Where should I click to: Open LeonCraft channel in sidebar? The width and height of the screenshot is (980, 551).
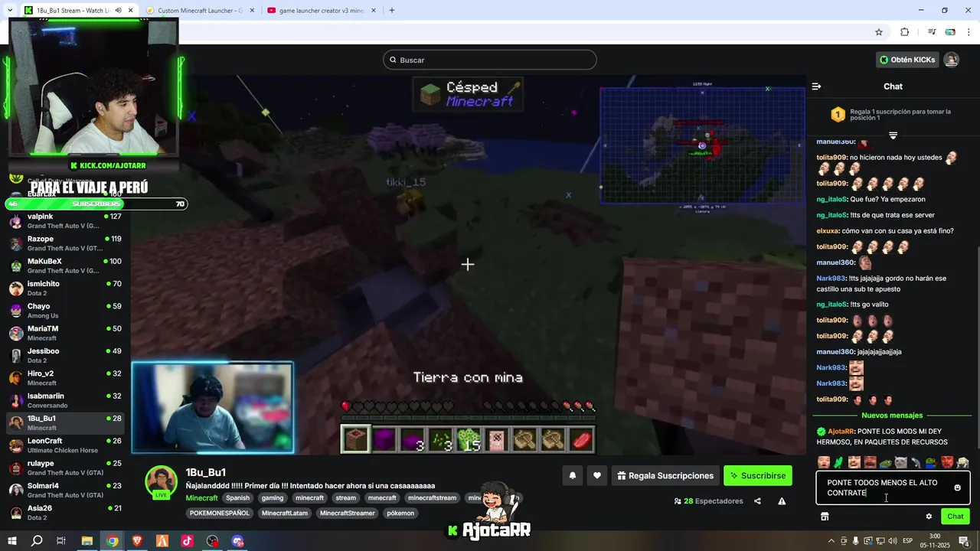(65, 445)
